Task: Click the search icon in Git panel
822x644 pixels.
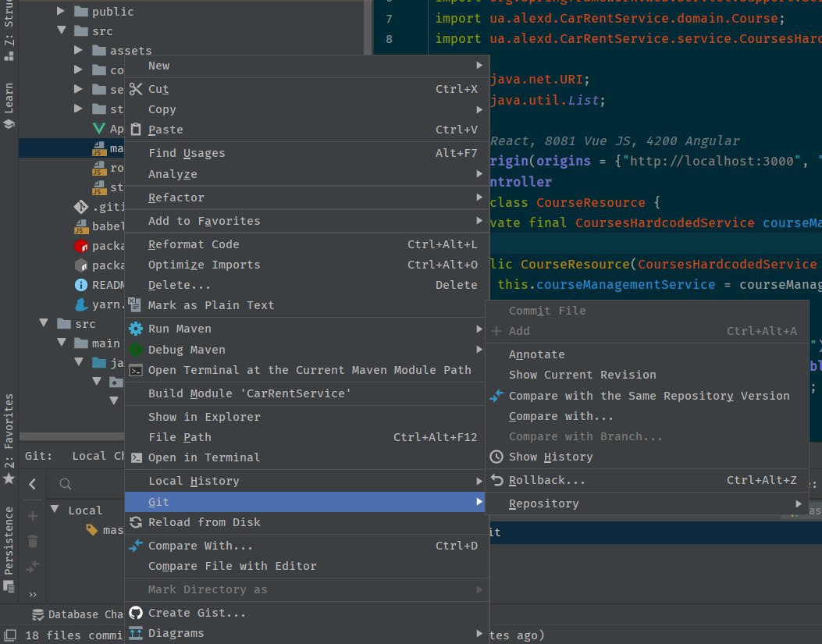Action: 66,485
